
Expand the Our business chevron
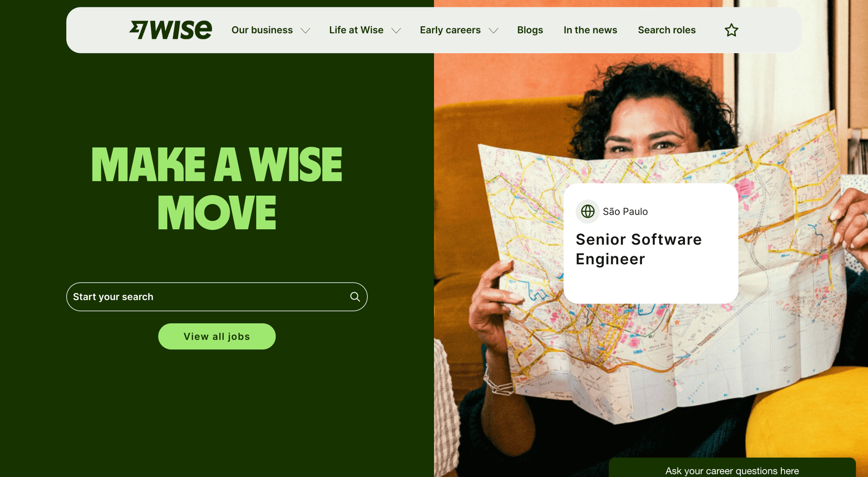[x=306, y=31]
